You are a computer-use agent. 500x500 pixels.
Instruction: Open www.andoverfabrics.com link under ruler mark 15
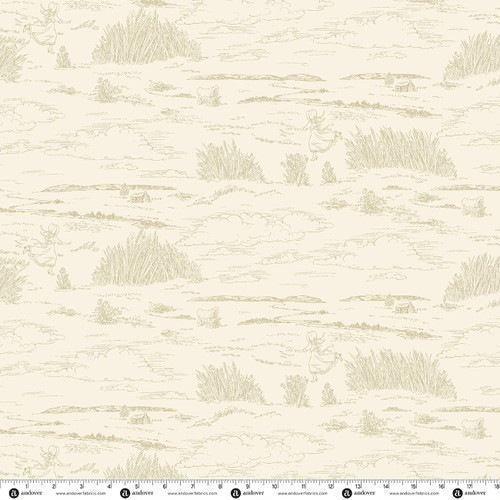(414, 493)
